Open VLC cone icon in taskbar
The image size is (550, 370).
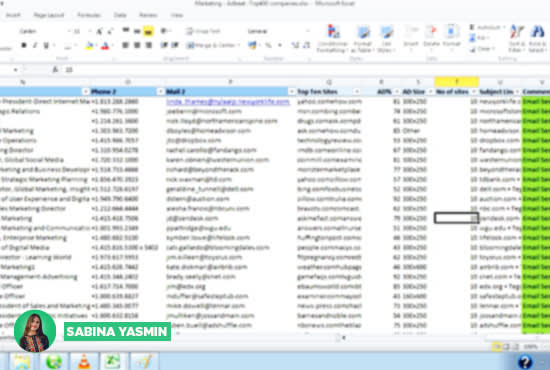pyautogui.click(x=83, y=362)
